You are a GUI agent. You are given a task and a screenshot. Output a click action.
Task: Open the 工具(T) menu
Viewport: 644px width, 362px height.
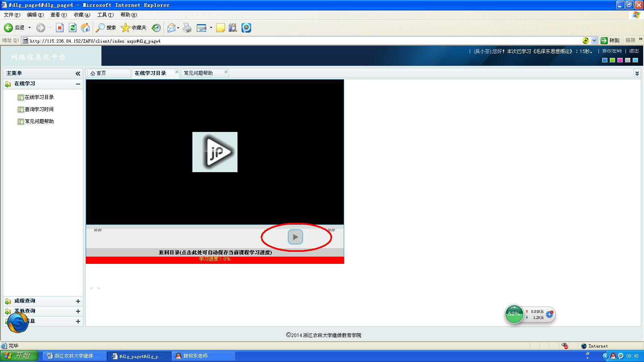click(x=105, y=15)
